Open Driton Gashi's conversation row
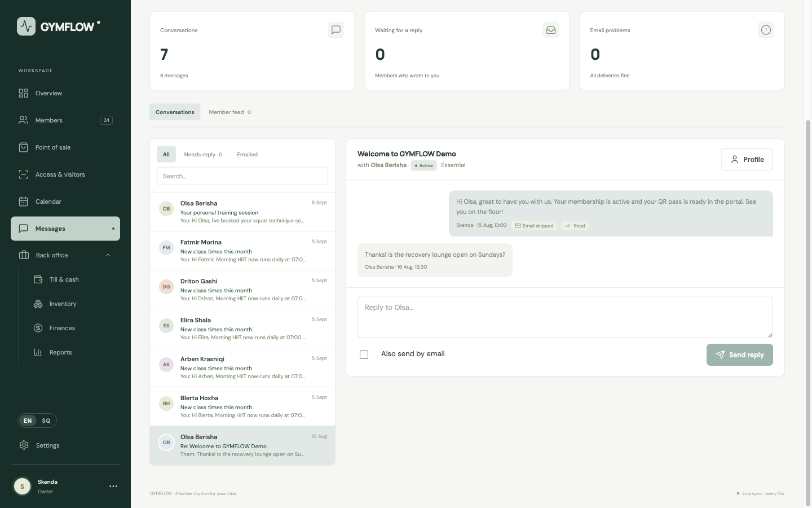 (x=242, y=290)
